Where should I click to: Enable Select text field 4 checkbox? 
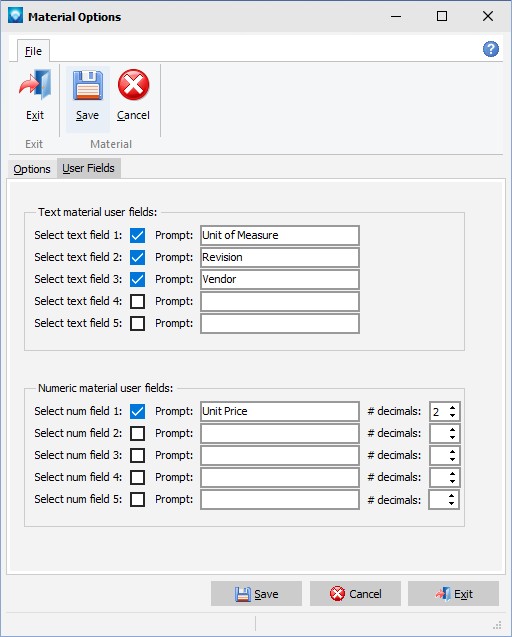pyautogui.click(x=137, y=301)
